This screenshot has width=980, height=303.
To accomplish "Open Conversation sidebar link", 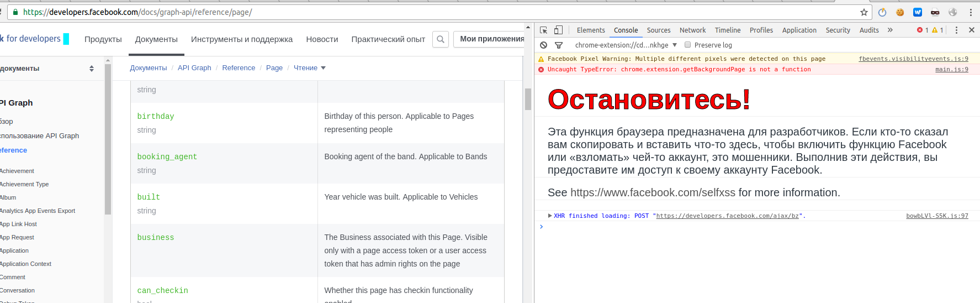I will click(x=17, y=291).
